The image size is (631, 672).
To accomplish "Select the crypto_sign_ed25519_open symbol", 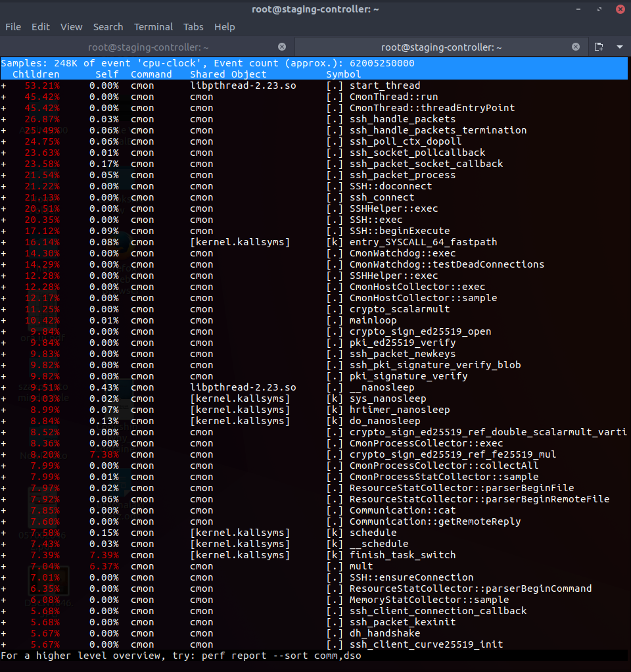I will tap(420, 331).
